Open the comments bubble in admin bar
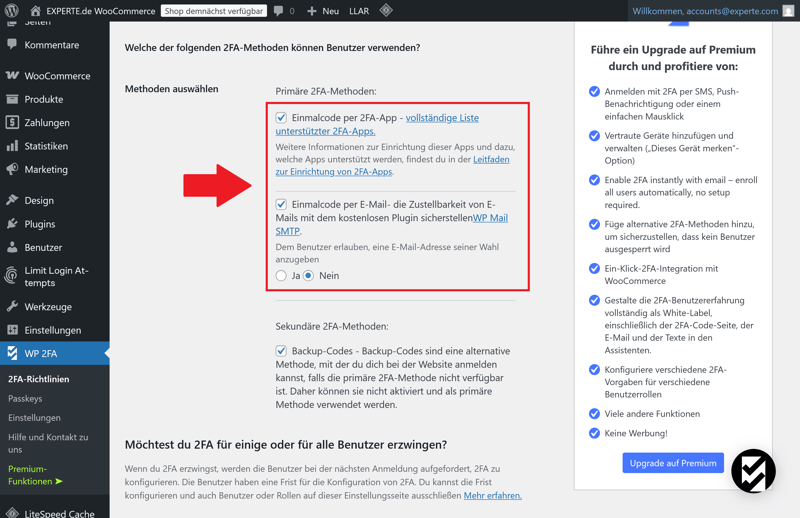This screenshot has height=518, width=800. [278, 11]
